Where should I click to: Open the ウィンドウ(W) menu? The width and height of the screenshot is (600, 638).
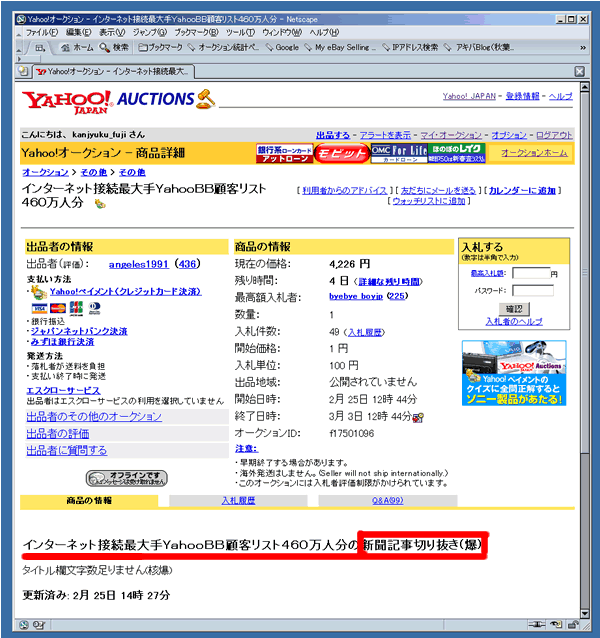point(282,33)
